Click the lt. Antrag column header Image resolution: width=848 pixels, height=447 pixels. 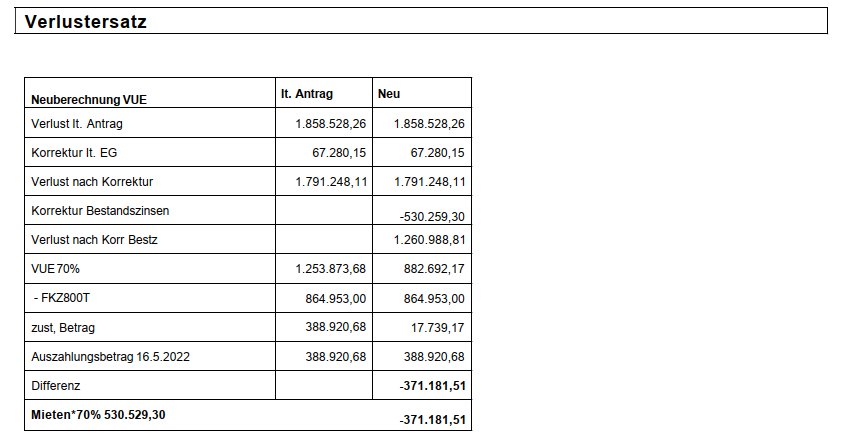[307, 94]
